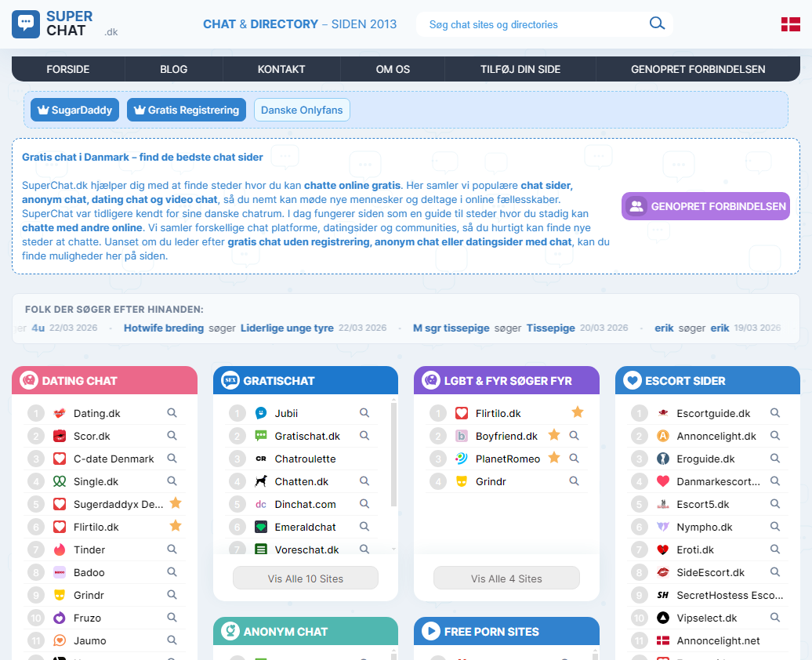
Task: Click the search magnifier in header
Action: [657, 24]
